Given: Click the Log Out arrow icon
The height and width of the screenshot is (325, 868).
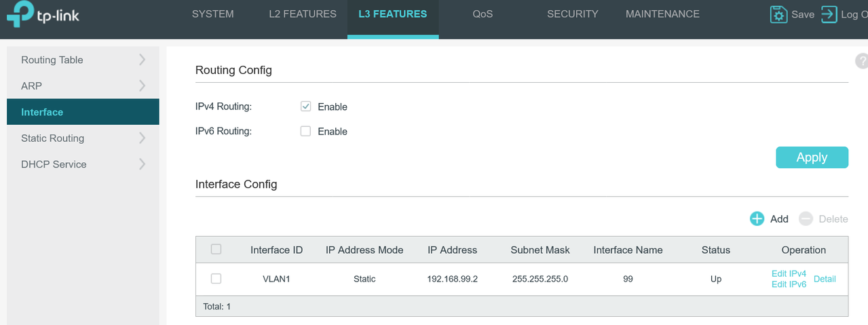Looking at the screenshot, I should point(829,14).
